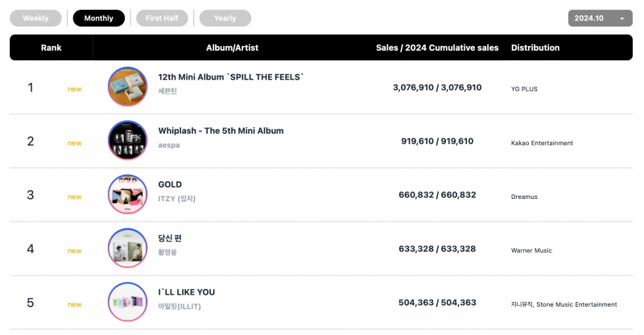
Task: Open the SPILL THE FEELS album cover
Action: 127,87
